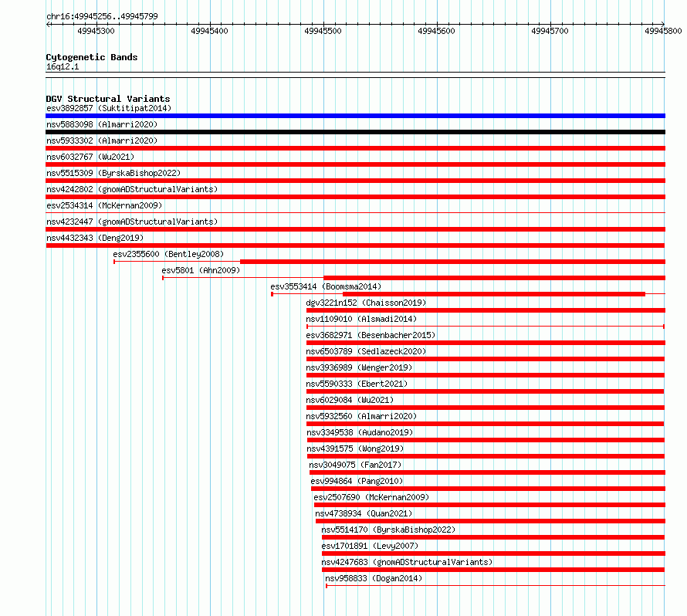Image resolution: width=687 pixels, height=616 pixels.
Task: Select dgv3221n152 (Chaisson2019) variant
Action: (x=366, y=303)
